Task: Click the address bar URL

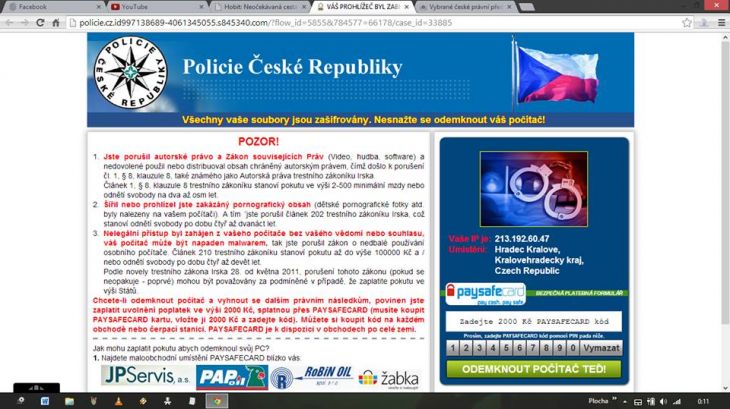Action: tap(265, 23)
